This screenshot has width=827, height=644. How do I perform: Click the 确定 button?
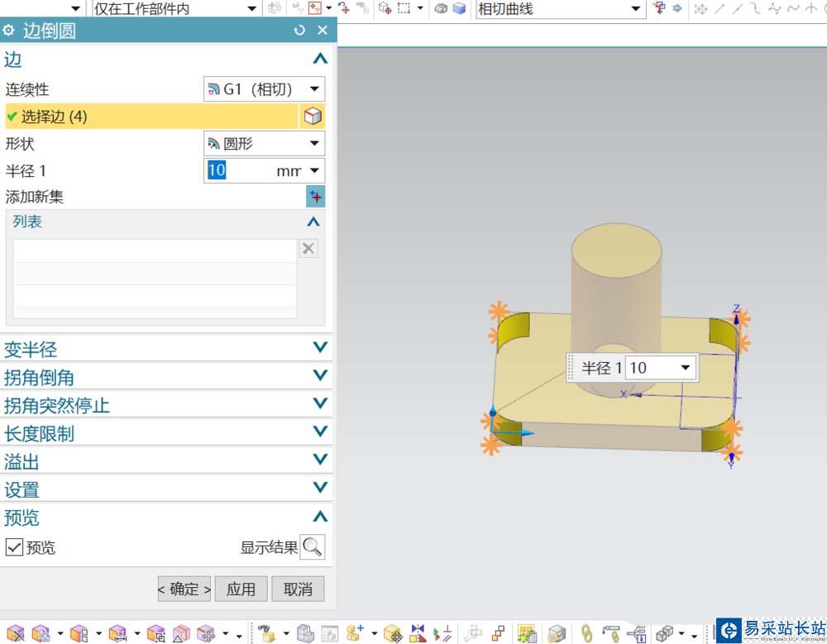coord(184,589)
